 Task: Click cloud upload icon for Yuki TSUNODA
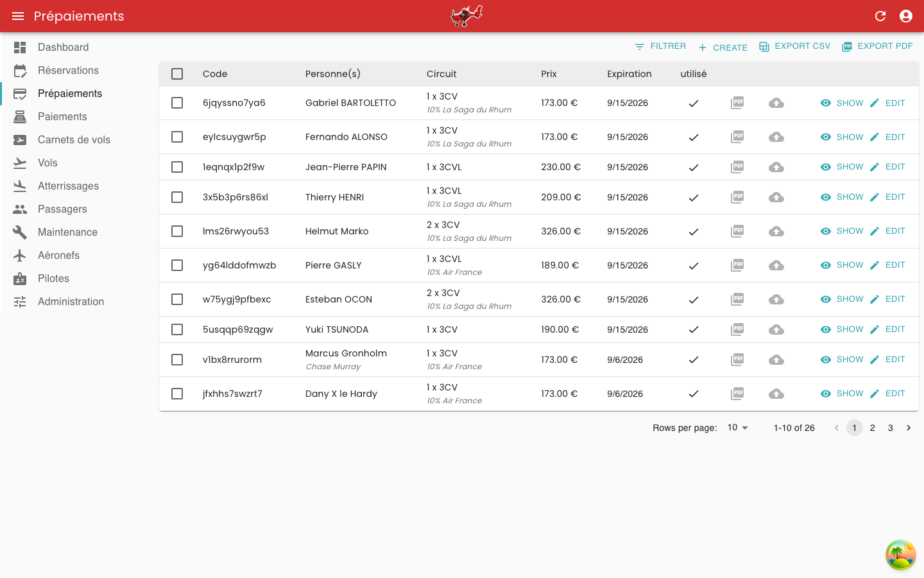[776, 329]
